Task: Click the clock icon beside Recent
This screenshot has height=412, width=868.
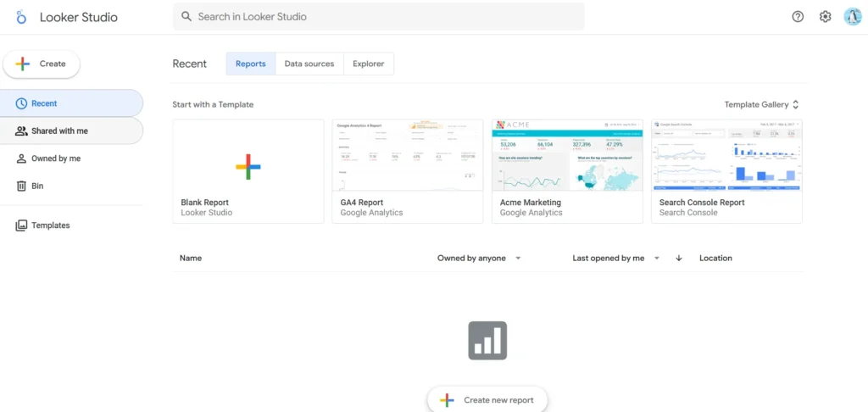Action: [21, 103]
